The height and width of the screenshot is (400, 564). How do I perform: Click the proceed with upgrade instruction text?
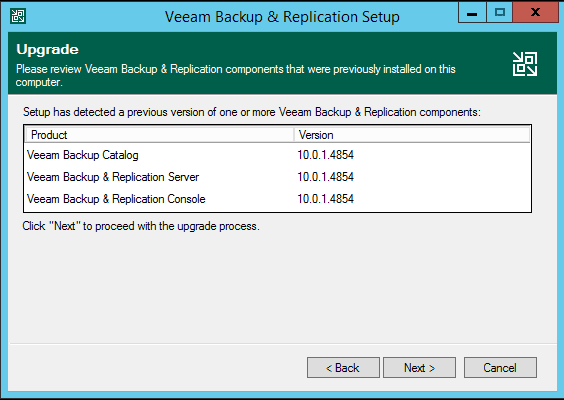pos(141,226)
